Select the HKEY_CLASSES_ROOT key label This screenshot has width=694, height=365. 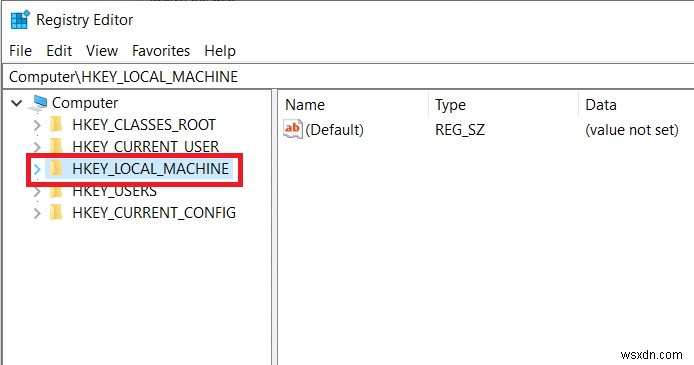144,125
